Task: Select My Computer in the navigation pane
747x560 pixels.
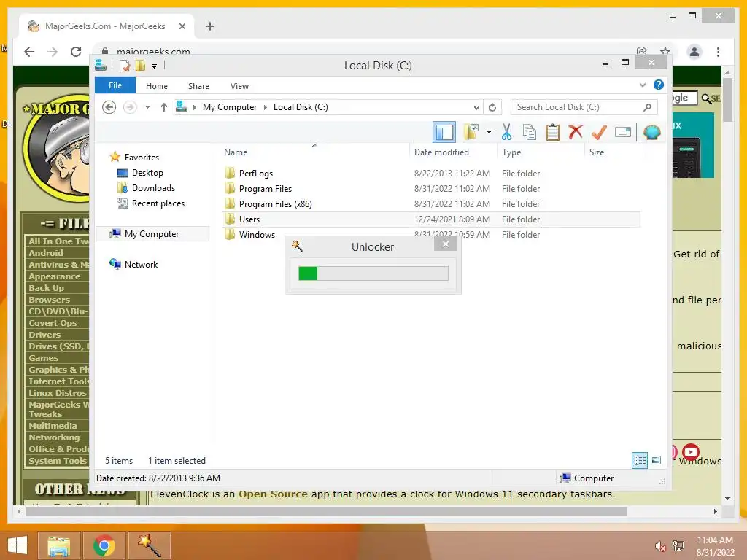Action: click(152, 234)
